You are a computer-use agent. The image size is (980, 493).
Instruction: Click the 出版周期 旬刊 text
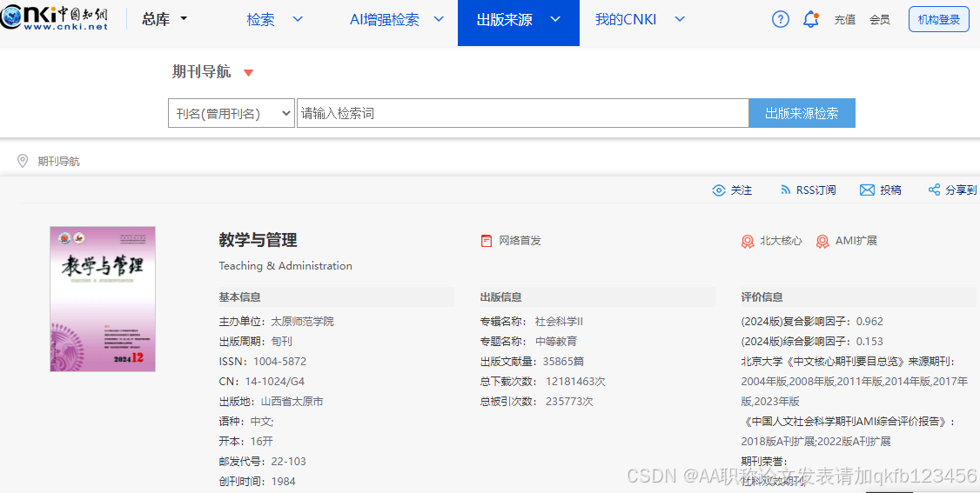[256, 342]
